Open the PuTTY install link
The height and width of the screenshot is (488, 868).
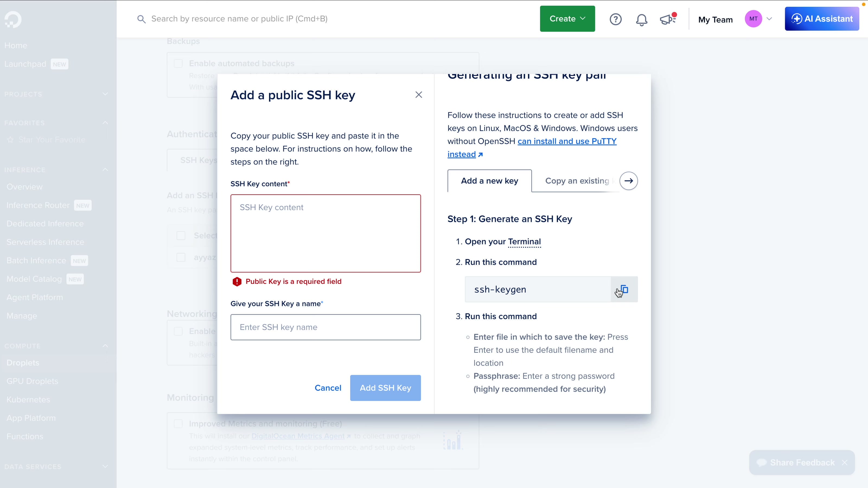pos(567,142)
